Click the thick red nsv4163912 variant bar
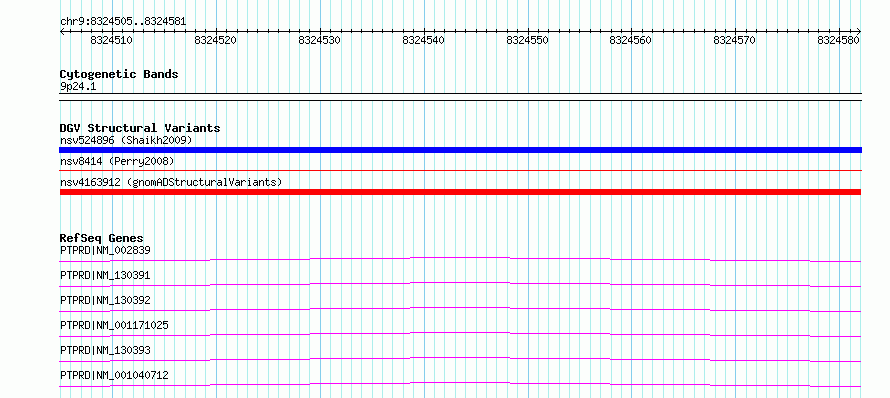Image resolution: width=890 pixels, height=398 pixels. 460,192
